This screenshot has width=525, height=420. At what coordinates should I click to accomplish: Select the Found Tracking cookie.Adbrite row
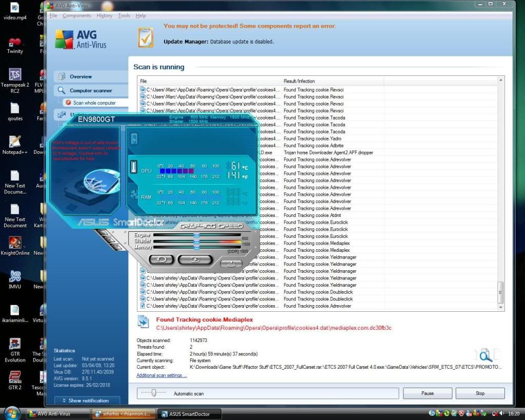pos(318,145)
